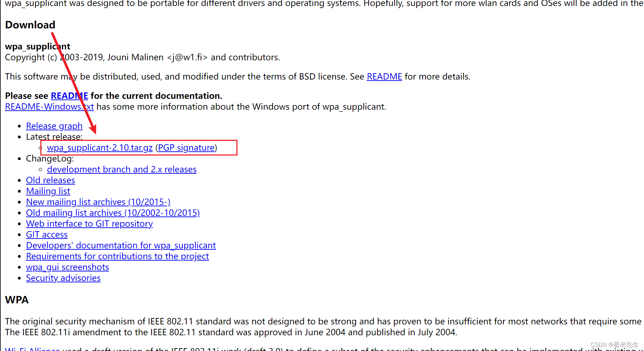
Task: Open Developers' documentation for wpa_supplicant
Action: click(121, 245)
